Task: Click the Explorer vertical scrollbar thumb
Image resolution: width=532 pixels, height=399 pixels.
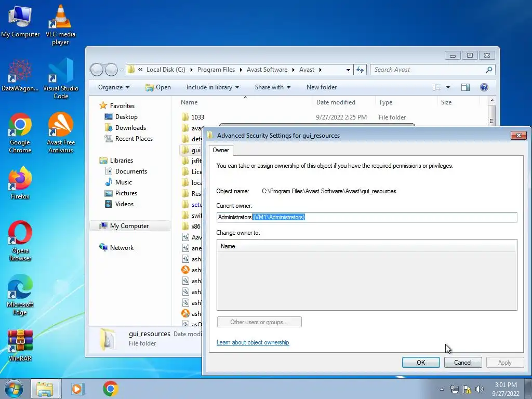Action: 491,115
